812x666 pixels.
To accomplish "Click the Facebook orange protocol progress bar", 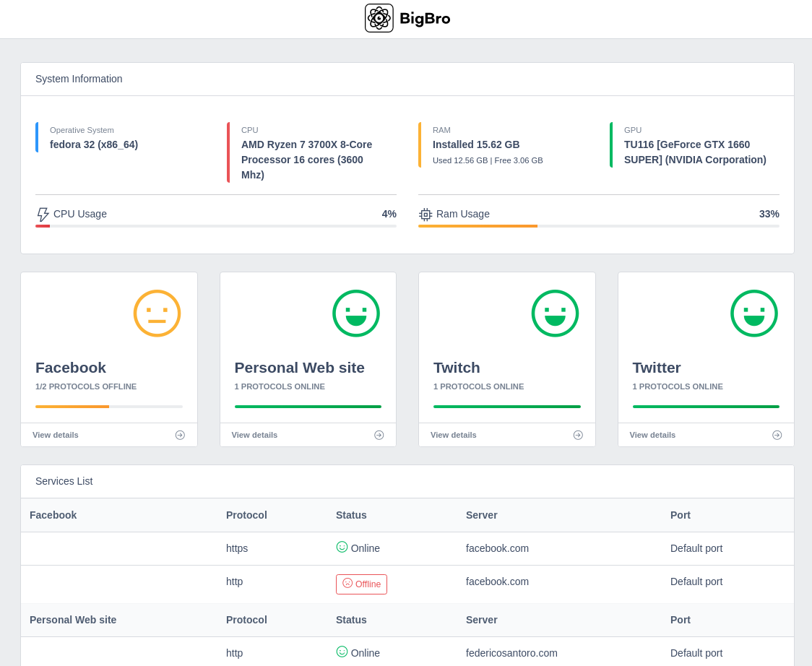I will pos(109,407).
